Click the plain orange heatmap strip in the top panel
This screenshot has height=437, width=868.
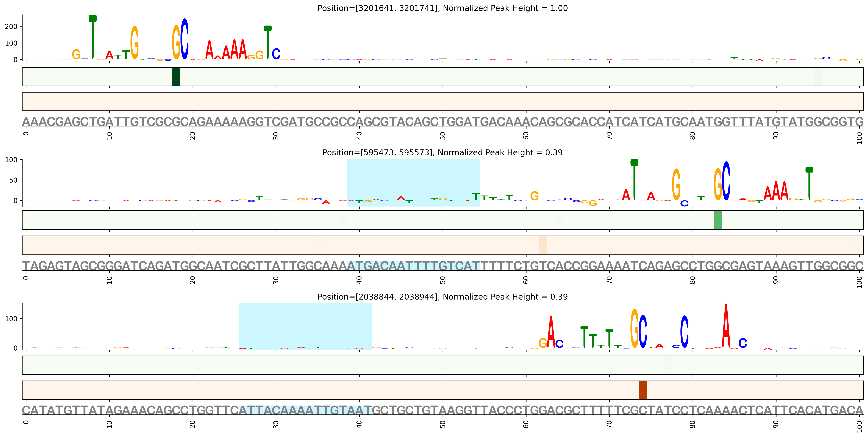point(443,101)
